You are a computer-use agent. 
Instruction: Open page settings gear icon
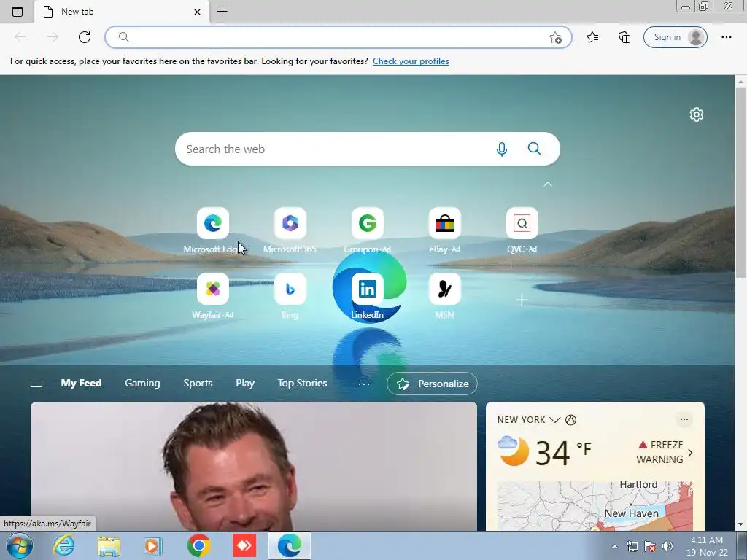tap(697, 114)
